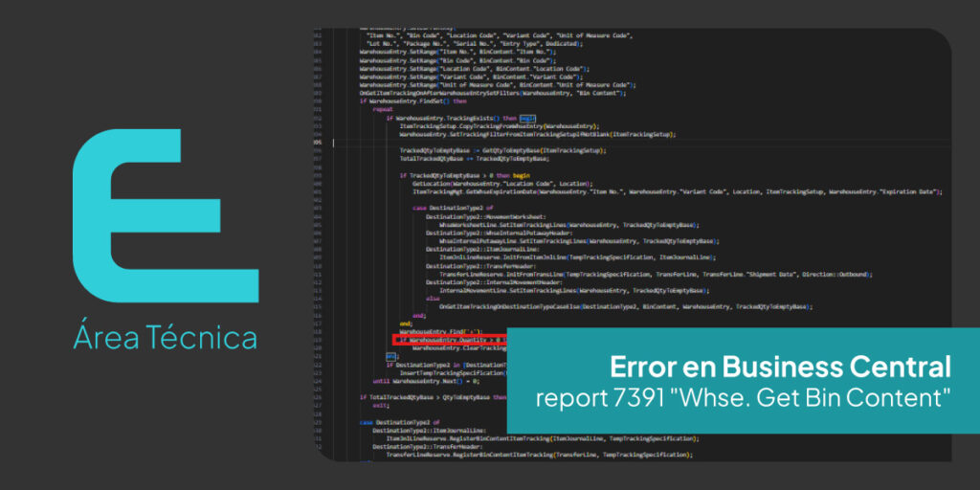Click the "TotalTrackedQtyBase += TrackedQtyToEmptyBase" line
980x490 pixels.
coord(475,158)
